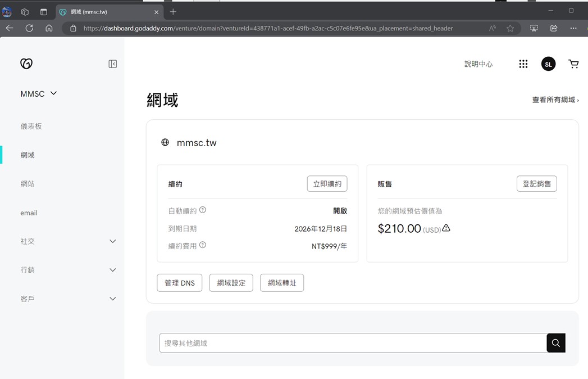This screenshot has width=588, height=379.
Task: Click the 自動續約 label
Action: [183, 211]
